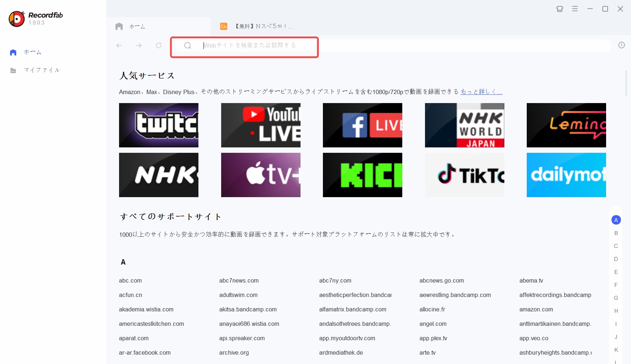
Task: Open the skin/theme shirt icon
Action: (x=560, y=9)
